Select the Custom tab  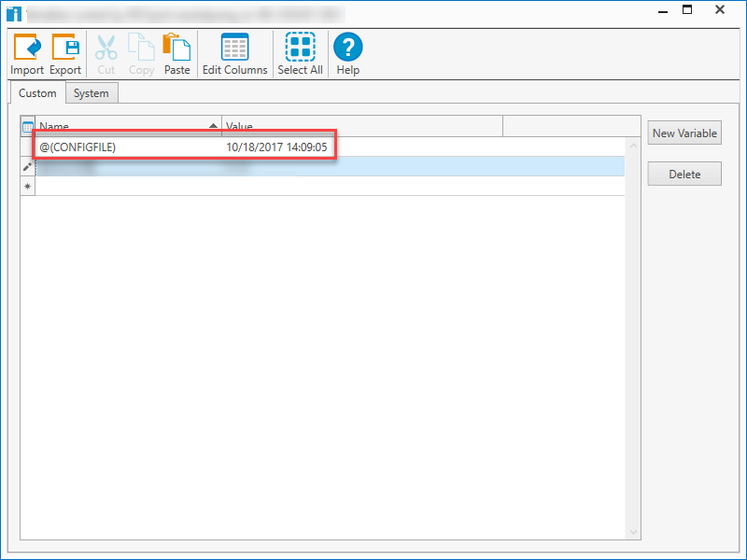[x=37, y=92]
